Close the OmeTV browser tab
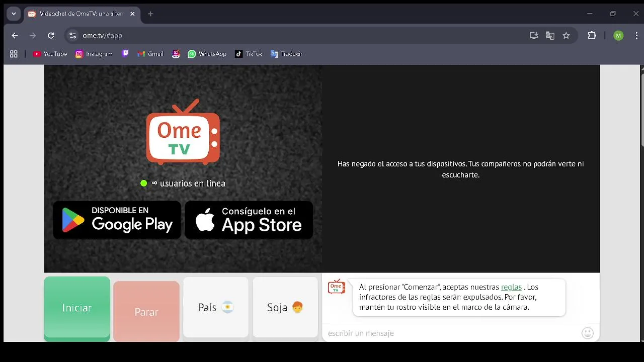 pos(132,14)
